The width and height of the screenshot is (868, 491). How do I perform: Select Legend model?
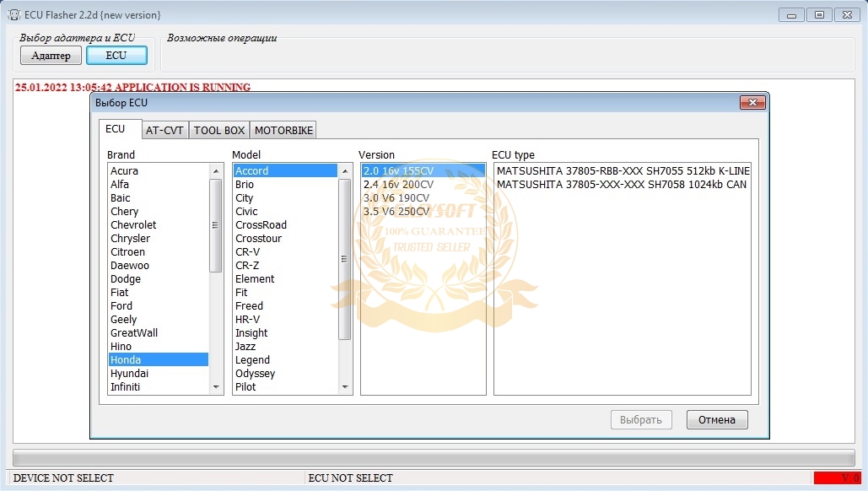(x=285, y=359)
